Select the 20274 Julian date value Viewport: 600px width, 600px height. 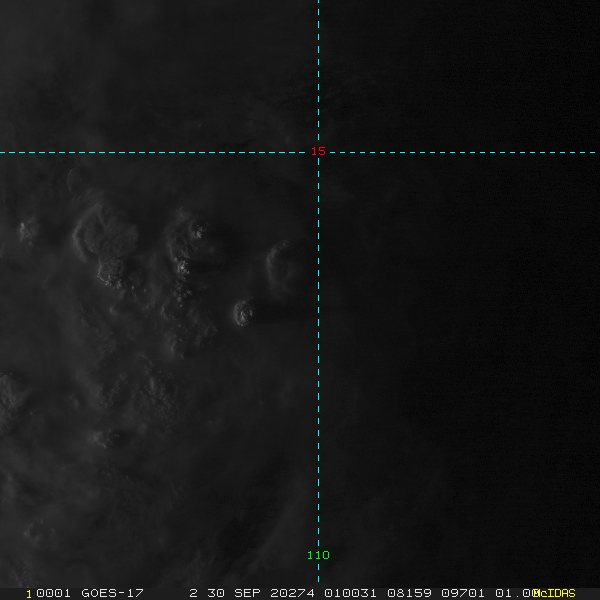(292, 593)
